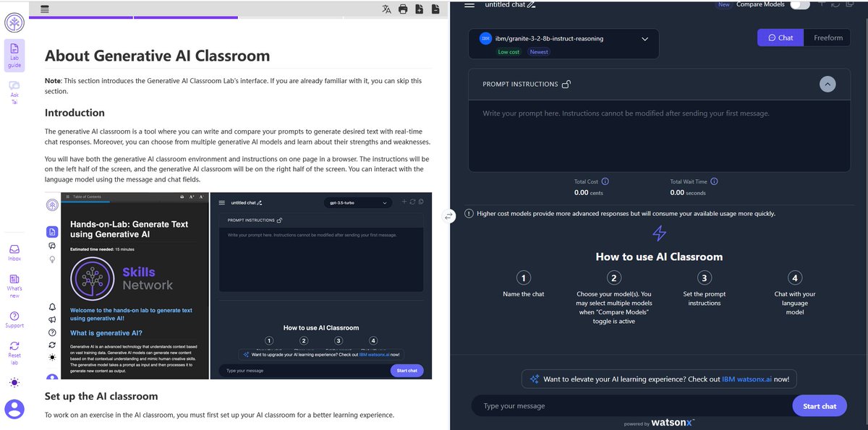Click the lab guide embedded screenshot image

(x=238, y=286)
